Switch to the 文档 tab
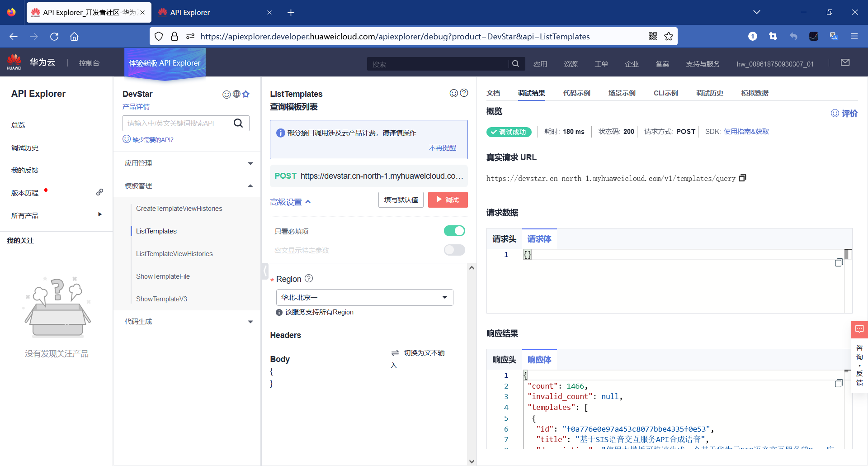 click(x=493, y=93)
